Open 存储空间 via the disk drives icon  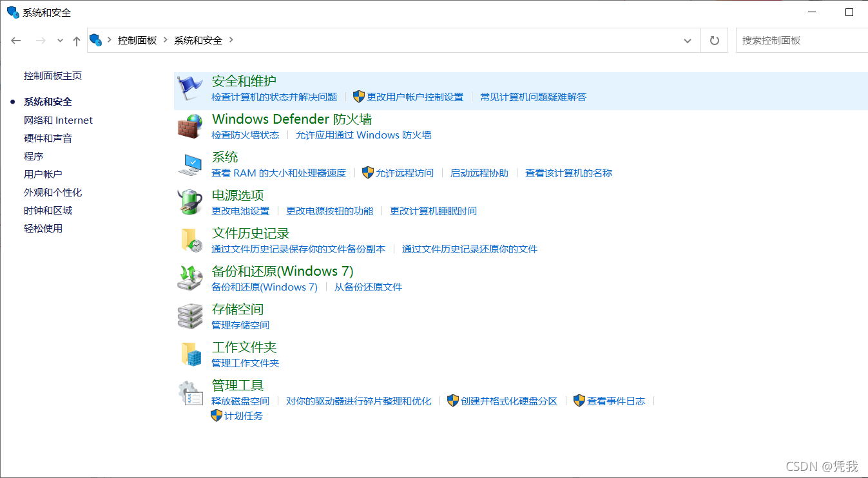point(189,315)
